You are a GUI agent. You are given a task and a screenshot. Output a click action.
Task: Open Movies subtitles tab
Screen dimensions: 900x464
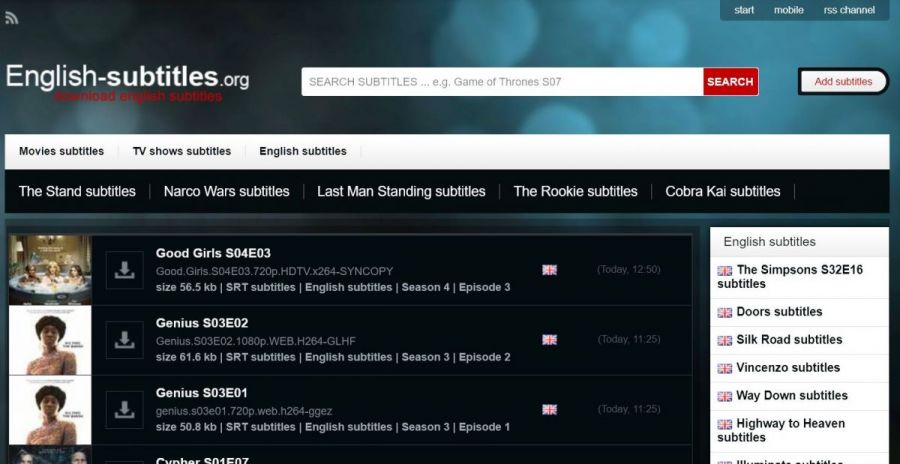pyautogui.click(x=61, y=152)
